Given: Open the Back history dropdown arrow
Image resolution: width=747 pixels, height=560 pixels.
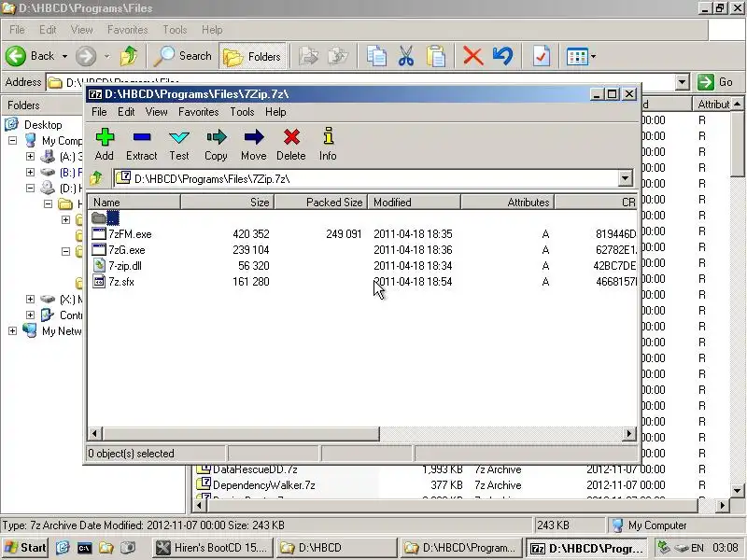Looking at the screenshot, I should tap(64, 56).
